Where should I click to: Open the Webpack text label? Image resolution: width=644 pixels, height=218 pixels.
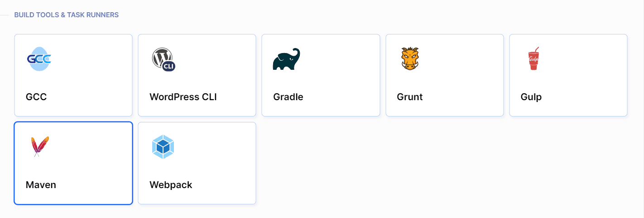[x=171, y=185]
